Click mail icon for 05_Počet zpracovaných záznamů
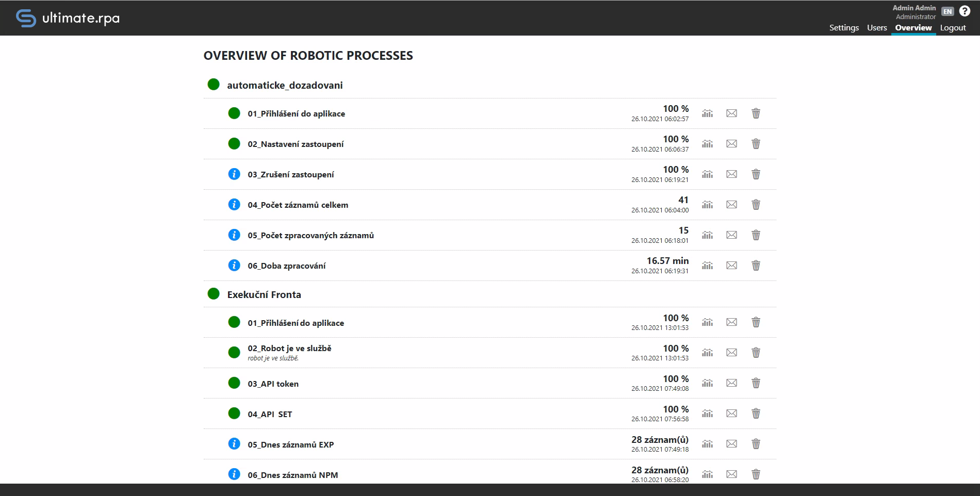This screenshot has height=496, width=980. pos(731,235)
